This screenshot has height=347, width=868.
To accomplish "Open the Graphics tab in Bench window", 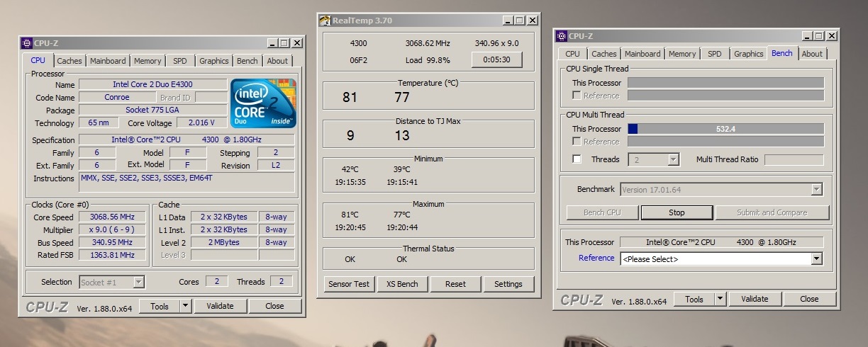I will click(748, 54).
